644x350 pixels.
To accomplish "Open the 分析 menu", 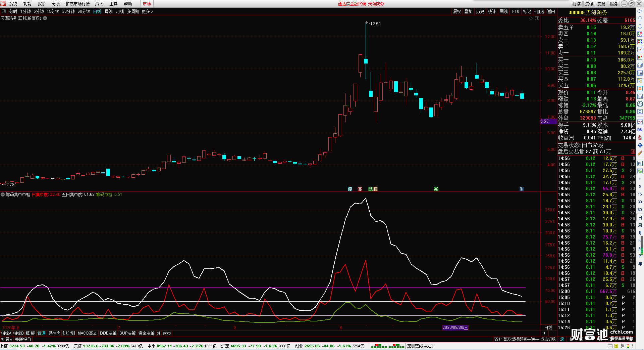I will coord(56,4).
